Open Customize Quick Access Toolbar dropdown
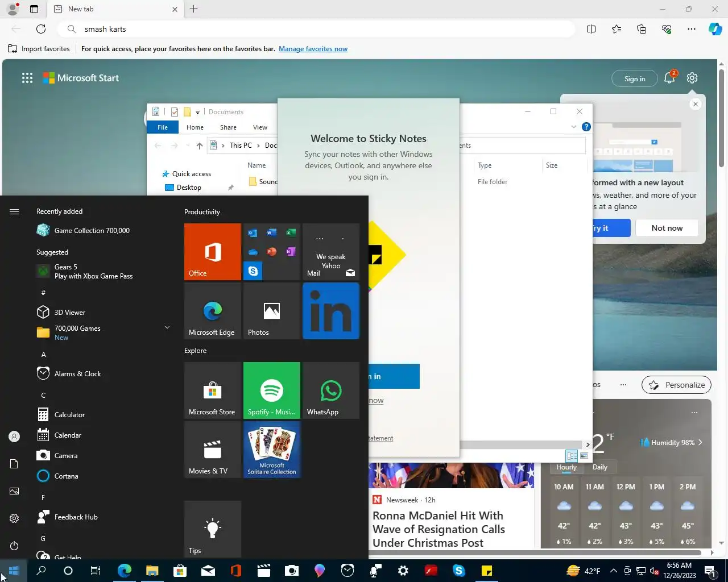Viewport: 728px width, 582px height. coord(197,112)
